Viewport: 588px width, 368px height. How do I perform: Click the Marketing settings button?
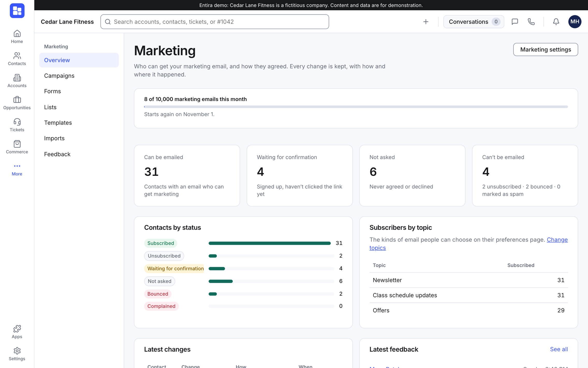[x=545, y=49]
